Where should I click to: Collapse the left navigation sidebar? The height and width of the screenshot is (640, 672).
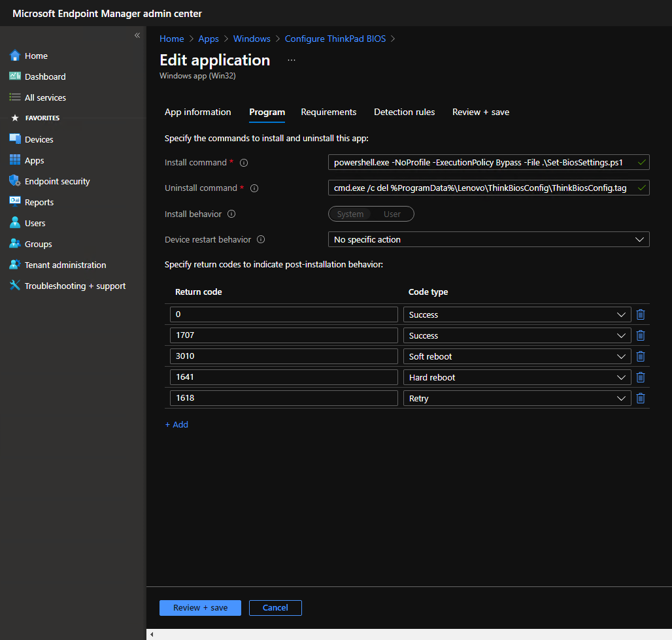point(137,35)
